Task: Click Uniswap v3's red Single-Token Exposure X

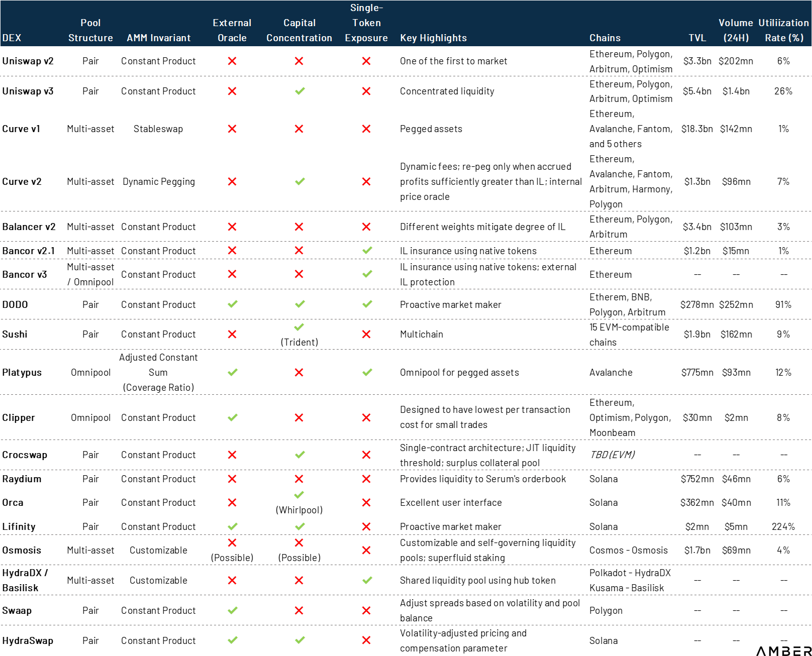Action: pos(366,91)
